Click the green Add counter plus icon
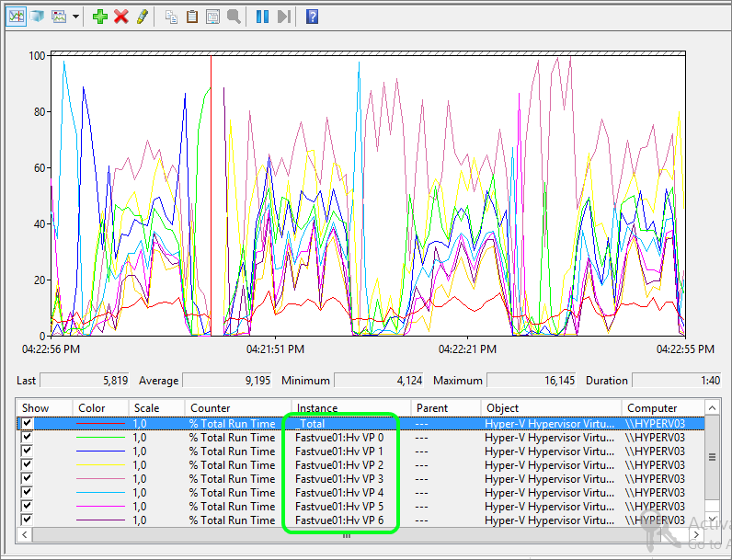The height and width of the screenshot is (560, 732). pyautogui.click(x=100, y=17)
